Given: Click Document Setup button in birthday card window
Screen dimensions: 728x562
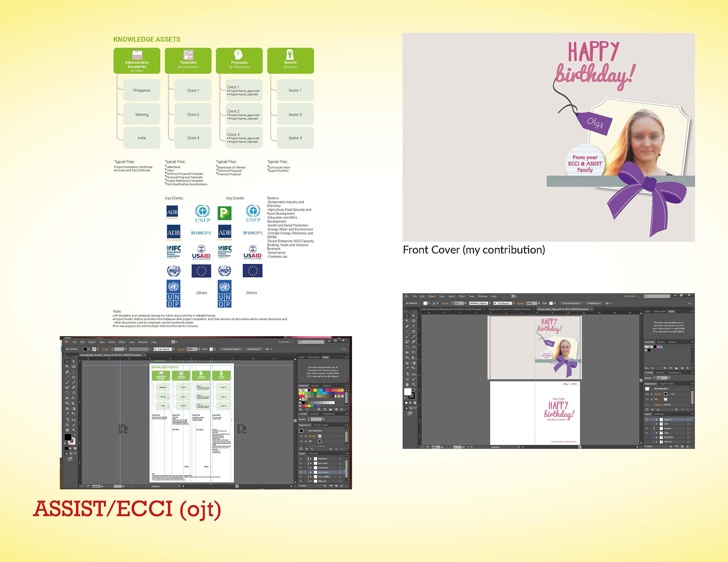Looking at the screenshot, I should click(x=571, y=303).
